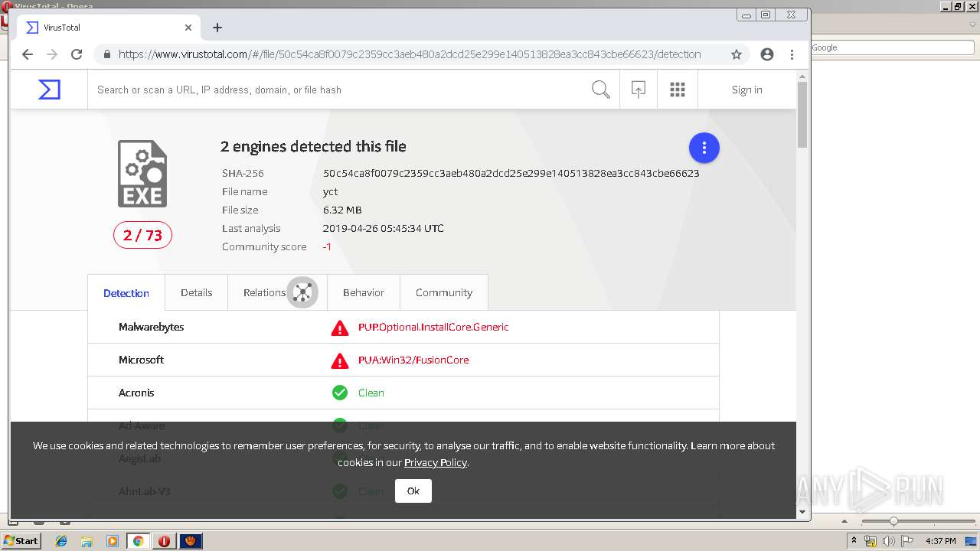
Task: Click the browser forward arrow
Action: click(x=52, y=54)
